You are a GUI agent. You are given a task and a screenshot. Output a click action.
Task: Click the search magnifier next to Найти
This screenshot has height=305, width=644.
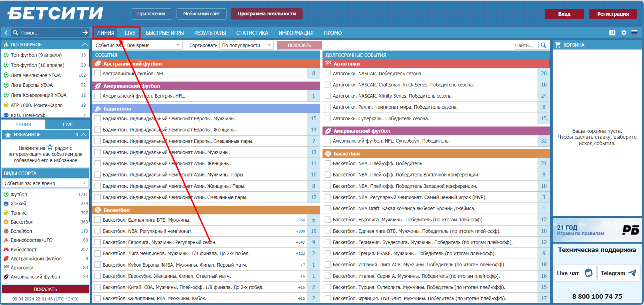(544, 45)
